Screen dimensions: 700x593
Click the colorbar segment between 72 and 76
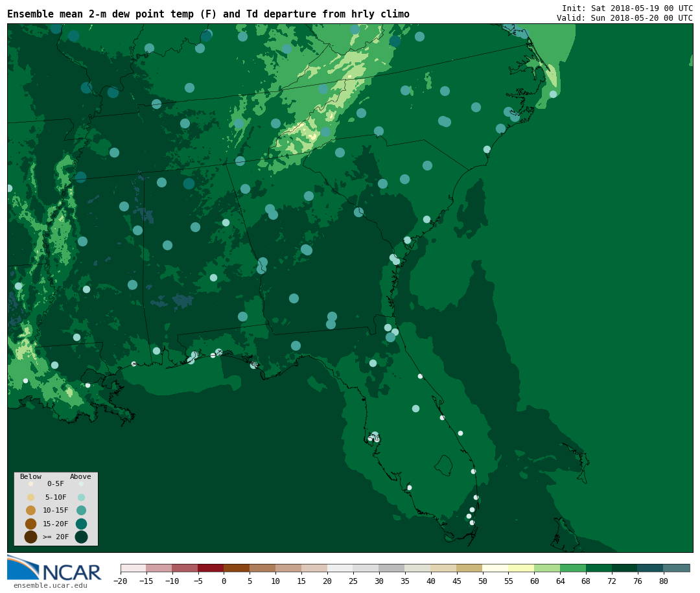point(625,568)
